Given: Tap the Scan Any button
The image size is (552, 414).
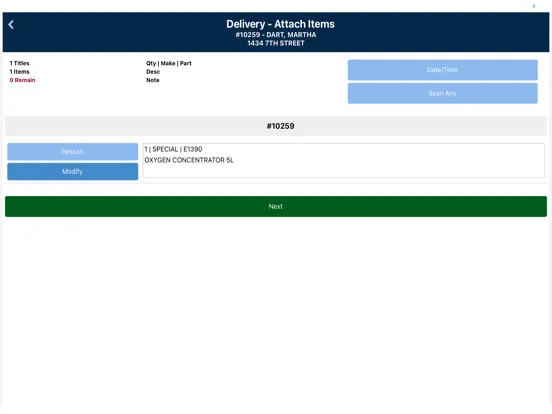Looking at the screenshot, I should click(443, 93).
